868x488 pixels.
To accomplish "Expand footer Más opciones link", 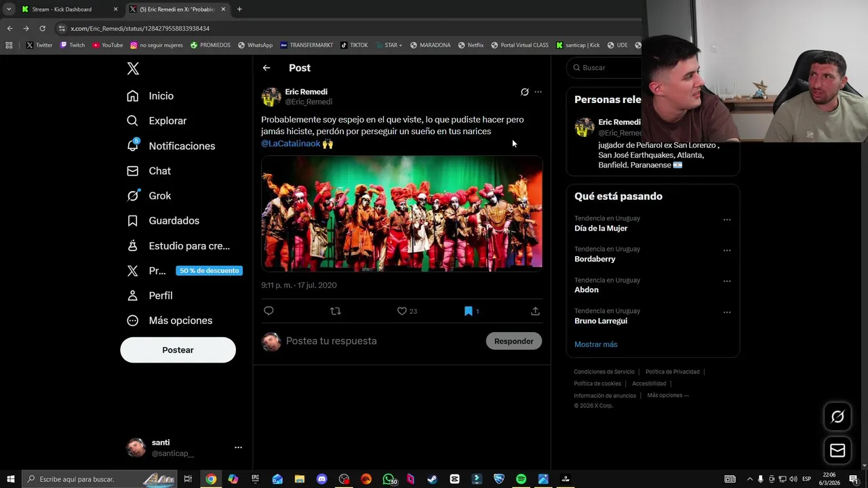I will click(x=667, y=395).
